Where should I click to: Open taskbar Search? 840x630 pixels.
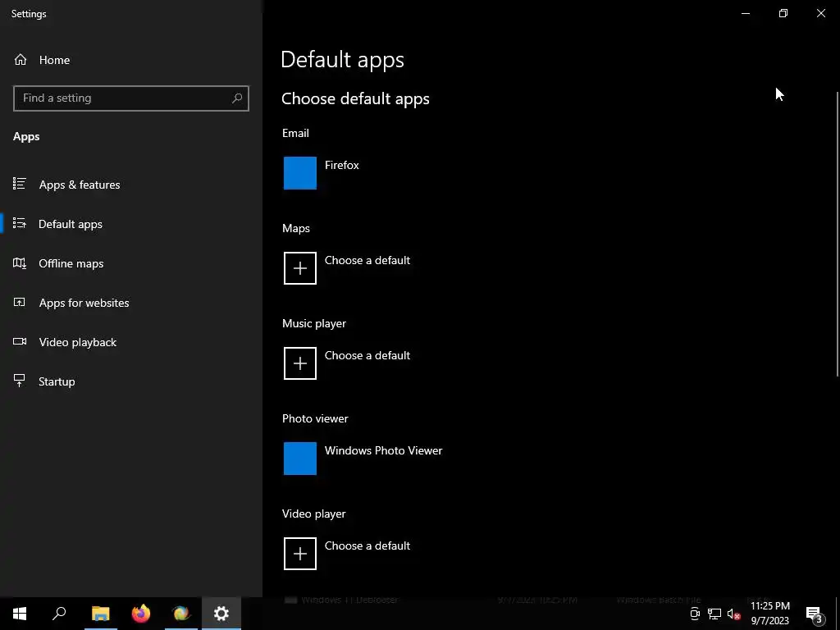tap(59, 614)
